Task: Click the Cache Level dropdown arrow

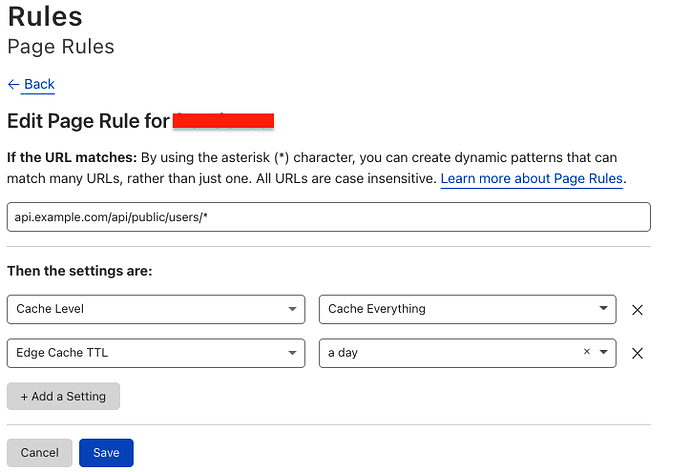Action: coord(292,310)
